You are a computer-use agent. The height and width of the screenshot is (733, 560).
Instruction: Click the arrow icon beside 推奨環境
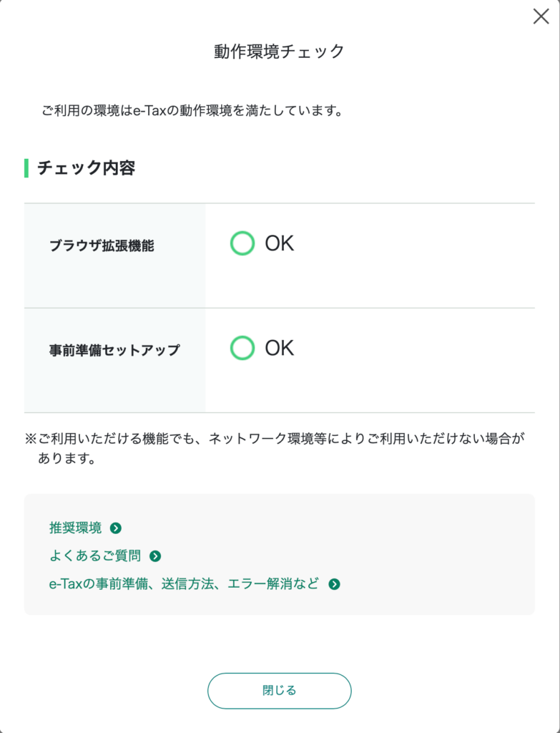click(116, 528)
